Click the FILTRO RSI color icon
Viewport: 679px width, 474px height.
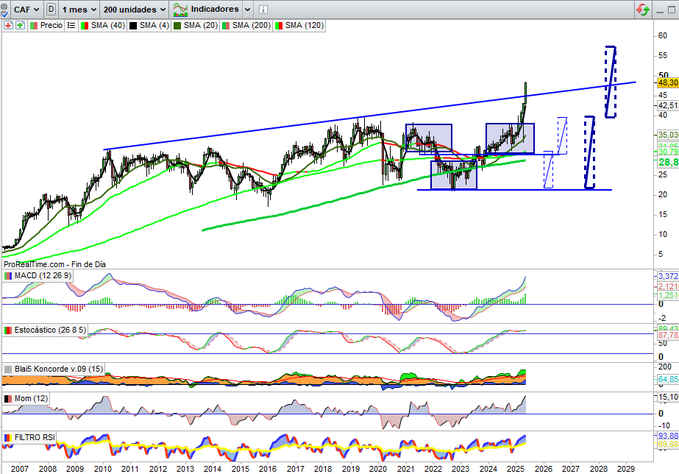[x=8, y=438]
